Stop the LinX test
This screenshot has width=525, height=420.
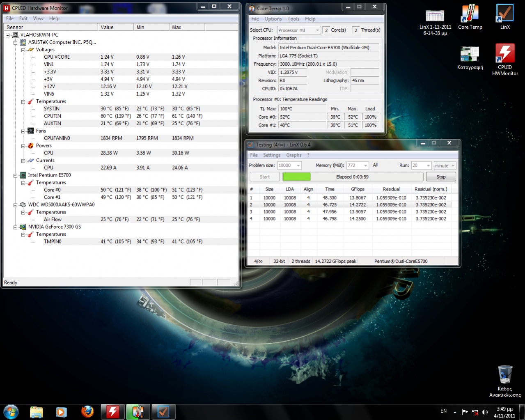pos(441,177)
